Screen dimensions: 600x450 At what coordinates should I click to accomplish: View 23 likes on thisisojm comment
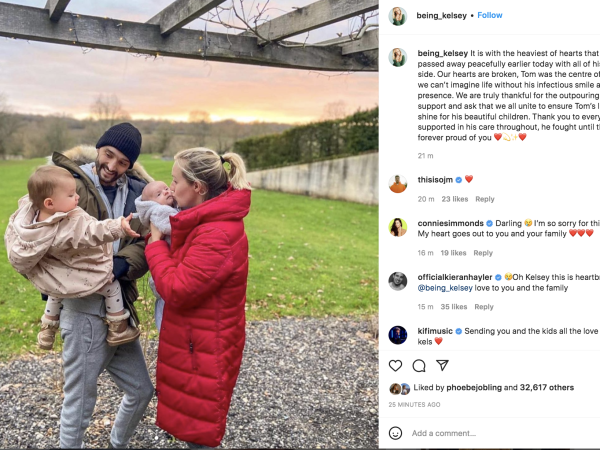pyautogui.click(x=455, y=199)
